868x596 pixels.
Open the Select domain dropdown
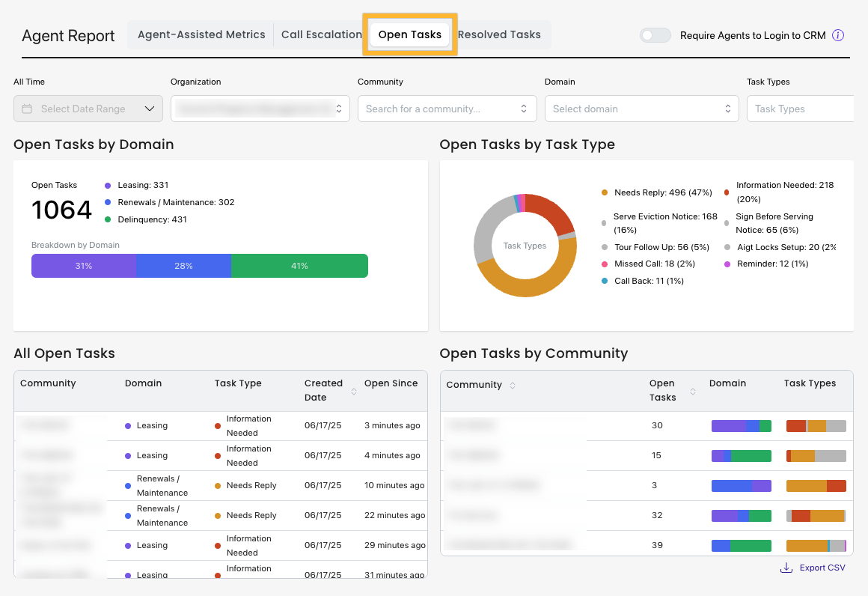[641, 109]
